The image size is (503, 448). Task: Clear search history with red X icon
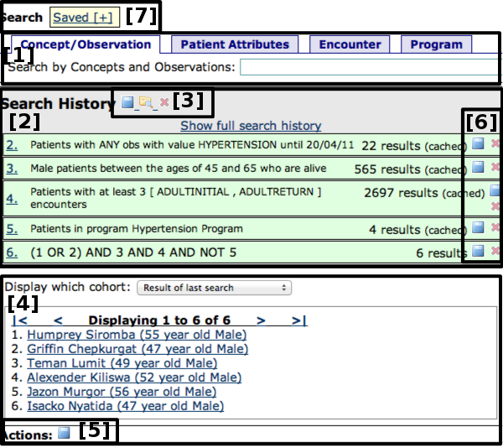pos(164,102)
